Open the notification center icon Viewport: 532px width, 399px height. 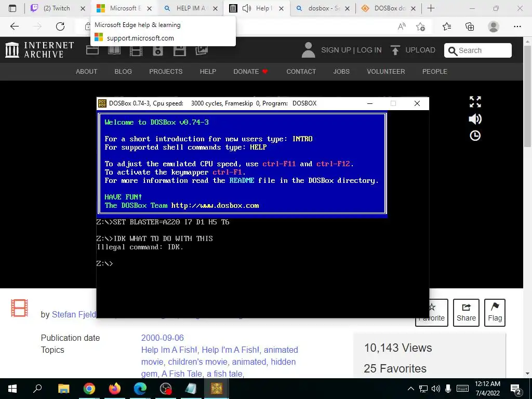point(516,389)
